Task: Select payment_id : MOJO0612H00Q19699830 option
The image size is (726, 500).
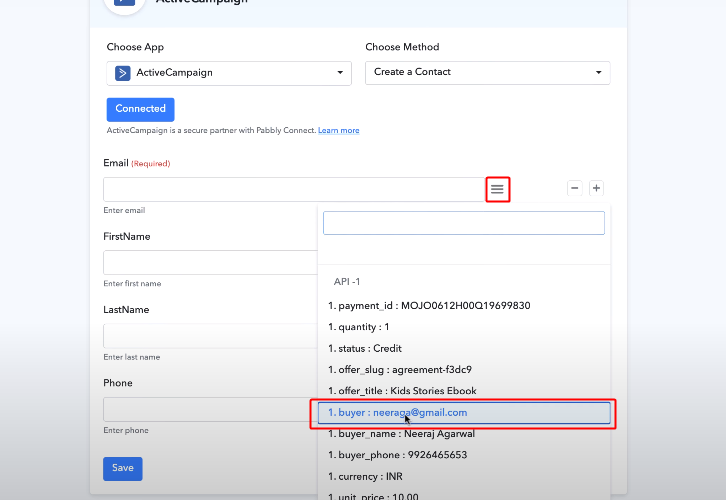Action: point(463,306)
